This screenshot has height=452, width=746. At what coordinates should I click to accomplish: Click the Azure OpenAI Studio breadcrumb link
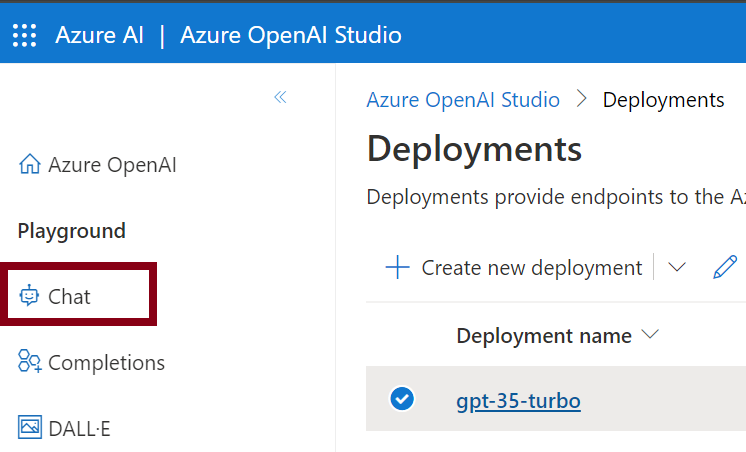click(x=463, y=100)
